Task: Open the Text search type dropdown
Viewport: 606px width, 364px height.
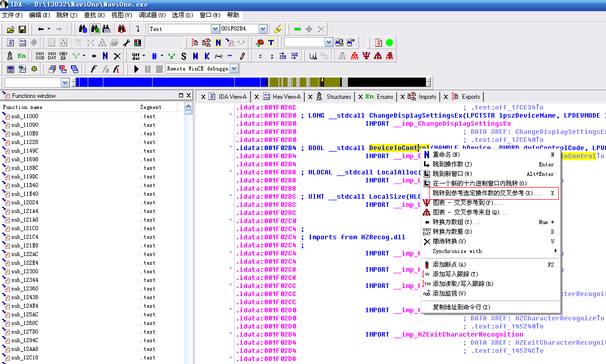Action: point(215,29)
